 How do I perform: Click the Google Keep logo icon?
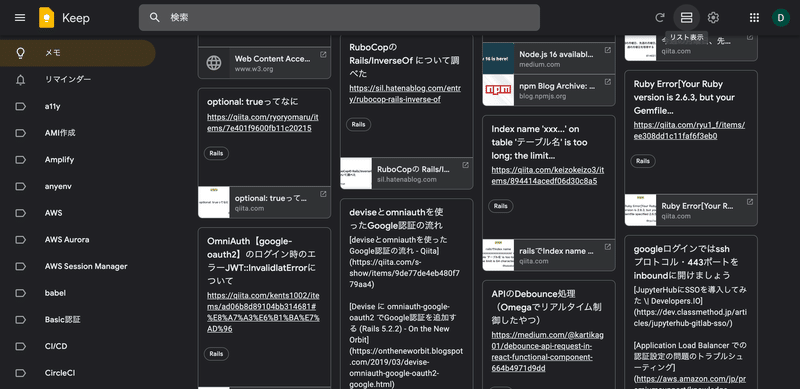(46, 18)
